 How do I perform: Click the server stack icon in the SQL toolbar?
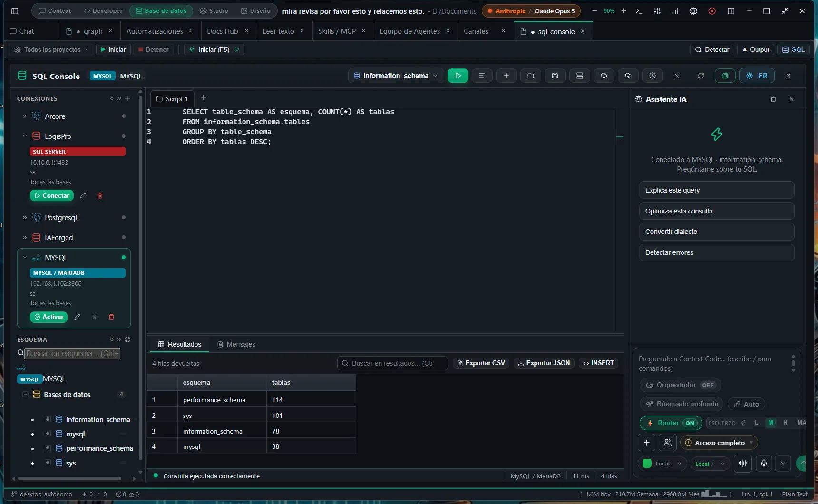[x=579, y=76]
